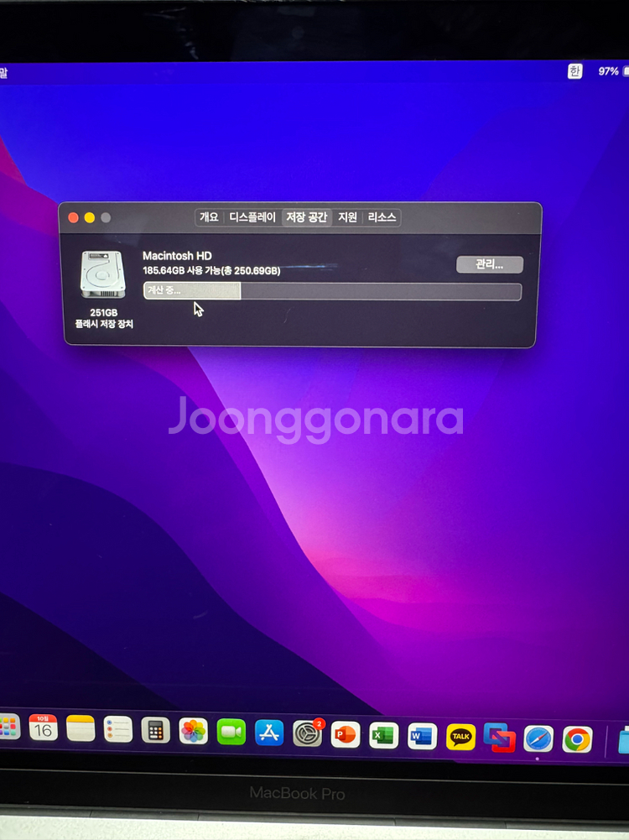Open System Preferences with update badge
Viewport: 629px width, 840px height.
pos(308,734)
